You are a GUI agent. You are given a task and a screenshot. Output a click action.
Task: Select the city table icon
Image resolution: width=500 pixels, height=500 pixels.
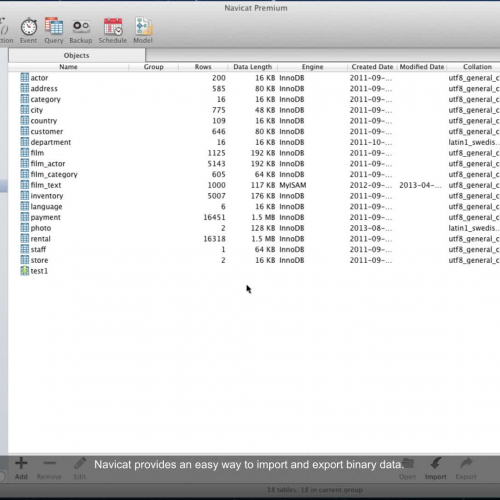[25, 109]
